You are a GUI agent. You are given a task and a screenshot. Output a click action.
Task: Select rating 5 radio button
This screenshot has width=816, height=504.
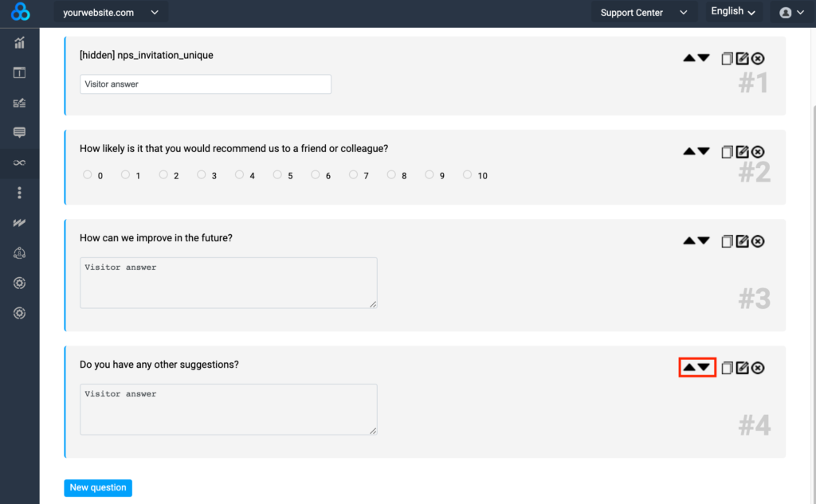coord(278,175)
